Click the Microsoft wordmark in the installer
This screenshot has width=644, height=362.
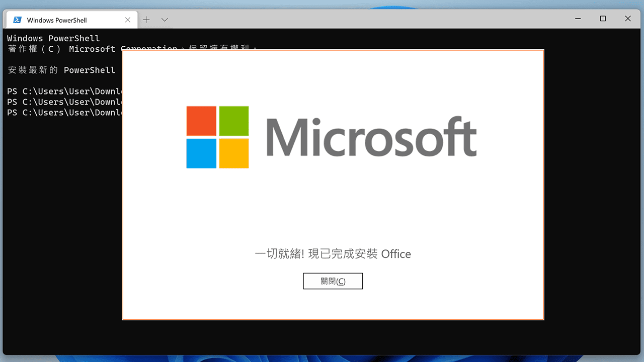(371, 136)
